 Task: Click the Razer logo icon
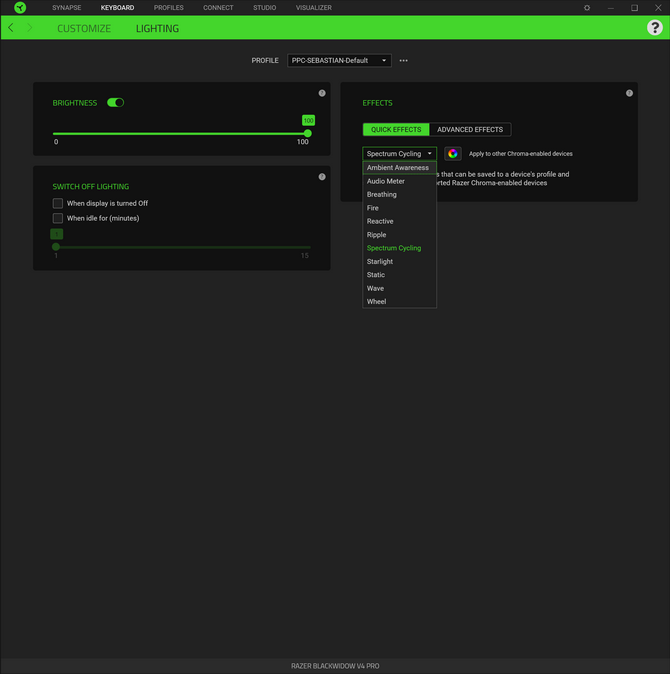tap(20, 7)
